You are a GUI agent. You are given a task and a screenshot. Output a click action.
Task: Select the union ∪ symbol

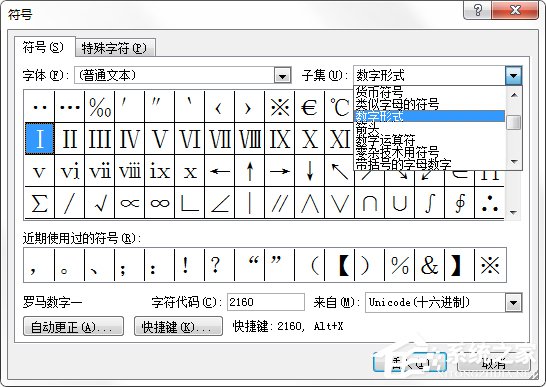pyautogui.click(x=399, y=203)
